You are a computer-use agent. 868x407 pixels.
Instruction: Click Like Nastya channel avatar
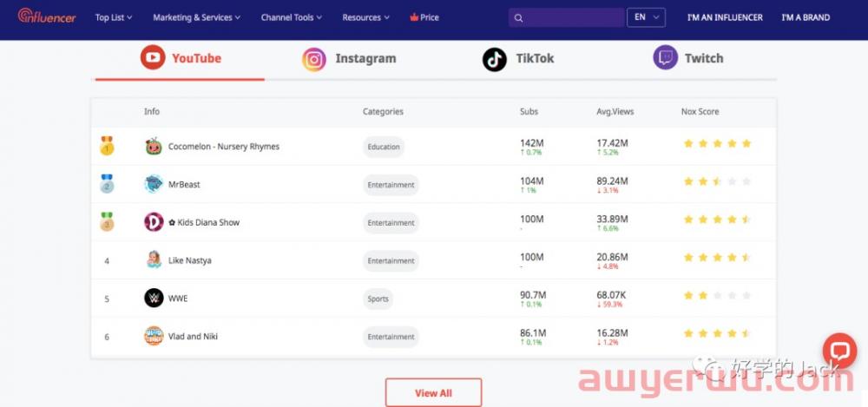point(154,259)
